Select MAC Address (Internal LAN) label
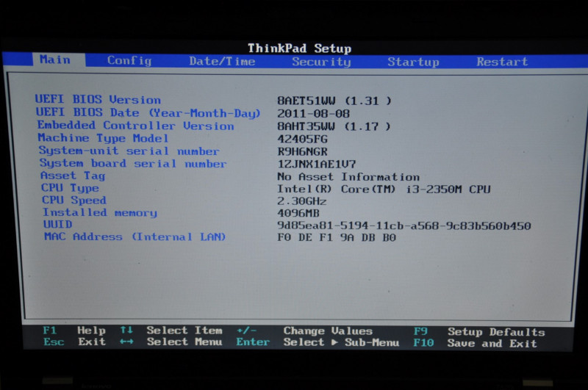This screenshot has height=390, width=588. coord(135,236)
